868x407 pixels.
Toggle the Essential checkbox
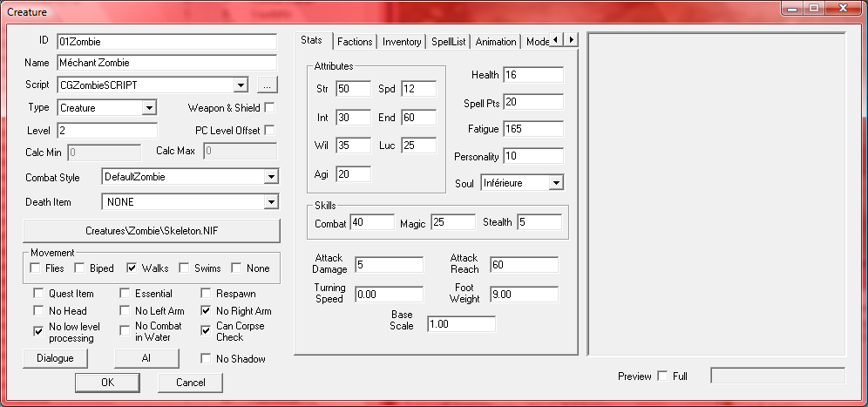(x=125, y=294)
